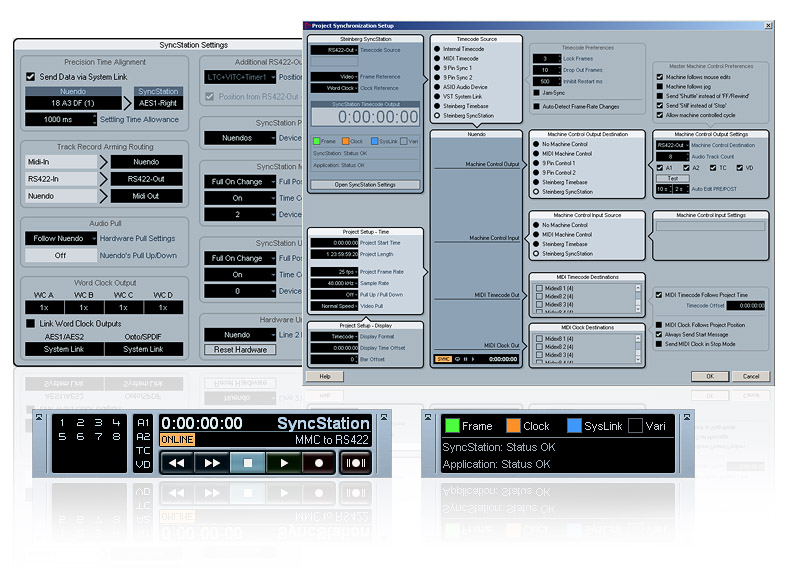The width and height of the screenshot is (790, 568).
Task: Select Steinberg SyncStation timecode source
Action: pos(437,115)
